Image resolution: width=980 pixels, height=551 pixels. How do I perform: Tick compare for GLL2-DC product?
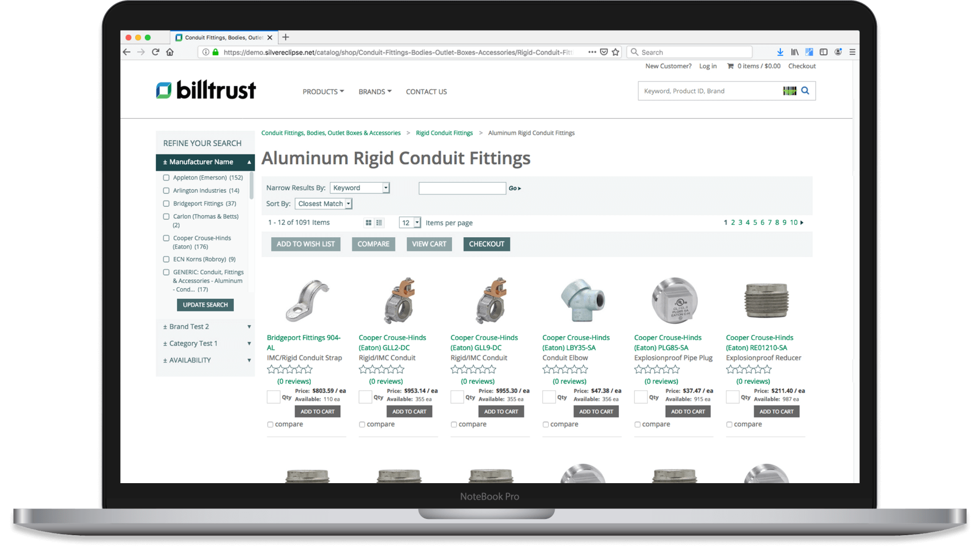coord(362,424)
